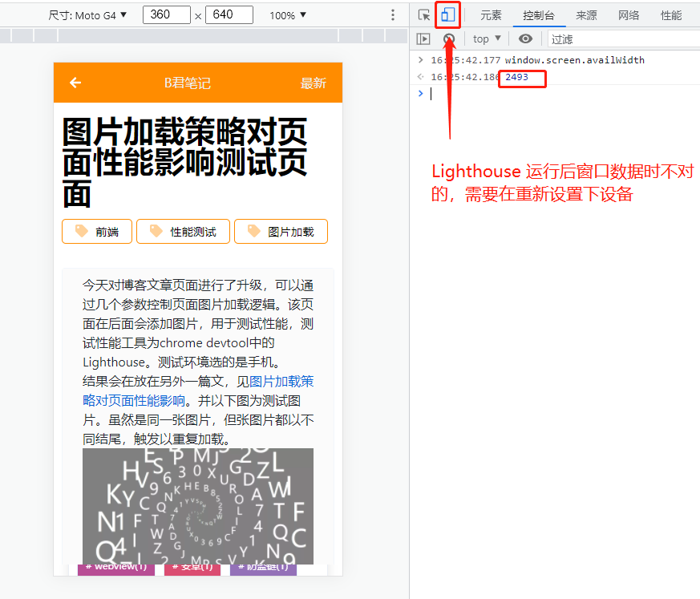Clear the console with the clear icon
The width and height of the screenshot is (700, 599).
point(449,38)
